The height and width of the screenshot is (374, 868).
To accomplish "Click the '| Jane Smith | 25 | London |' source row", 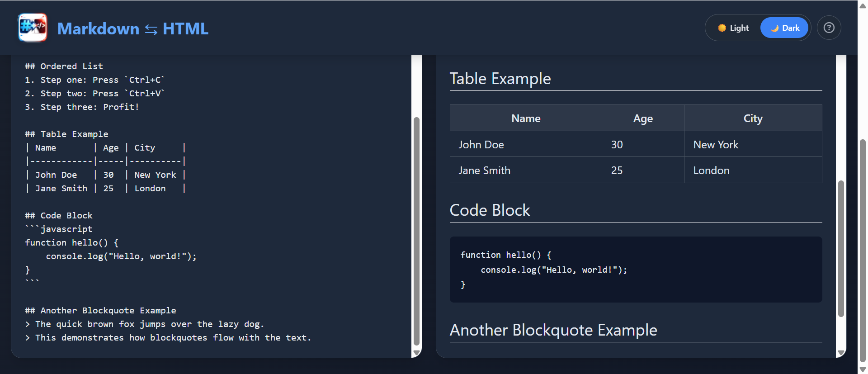I will (105, 188).
